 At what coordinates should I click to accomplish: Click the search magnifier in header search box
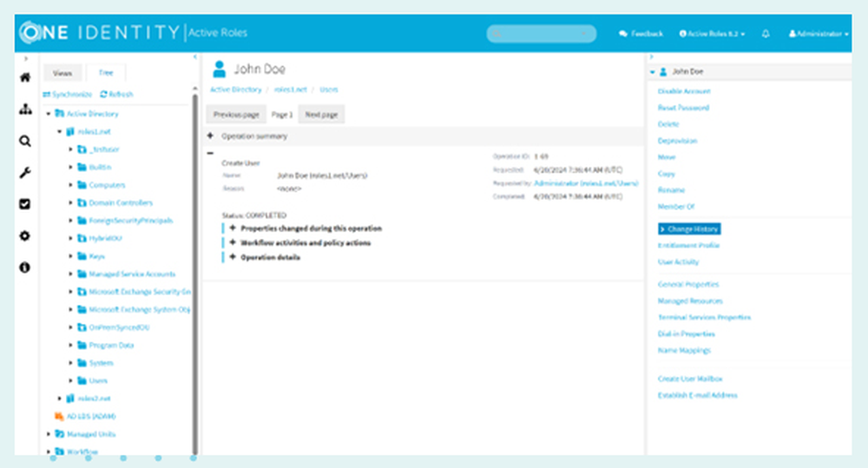(496, 34)
